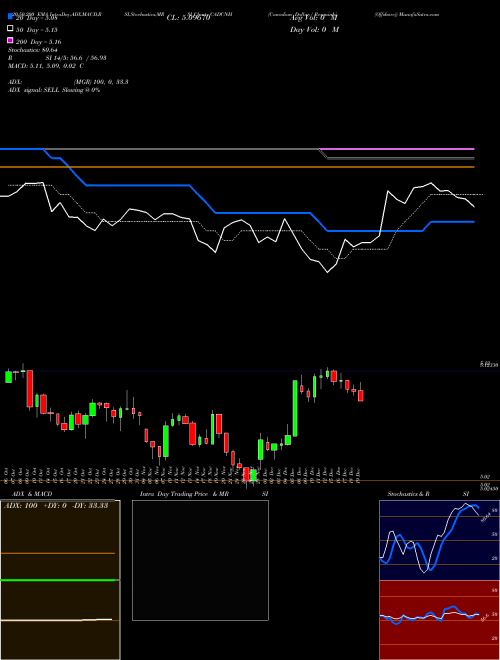Click the 'Day Vol: 0 M' label
500x660 pixels.
(314, 30)
